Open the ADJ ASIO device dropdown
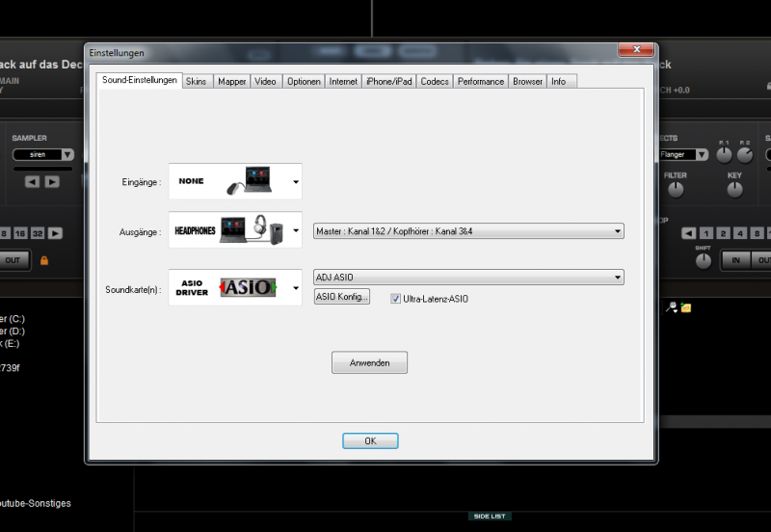 click(616, 278)
